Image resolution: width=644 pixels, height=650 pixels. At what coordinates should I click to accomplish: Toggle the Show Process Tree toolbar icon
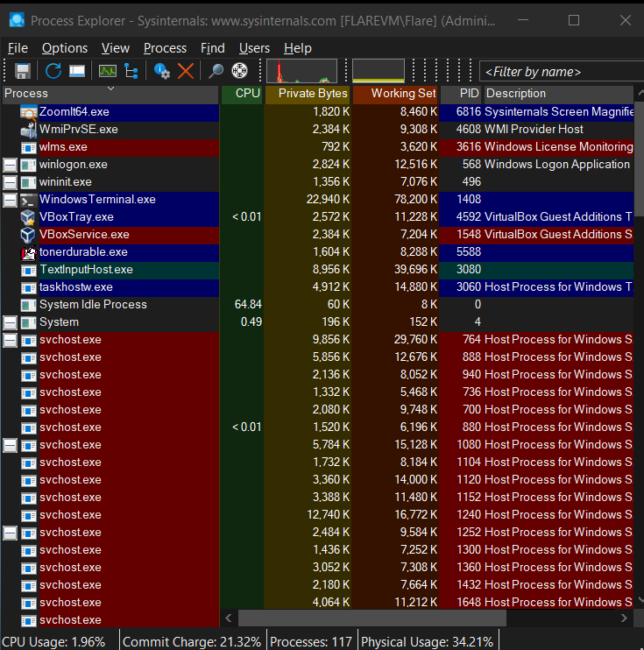point(131,71)
